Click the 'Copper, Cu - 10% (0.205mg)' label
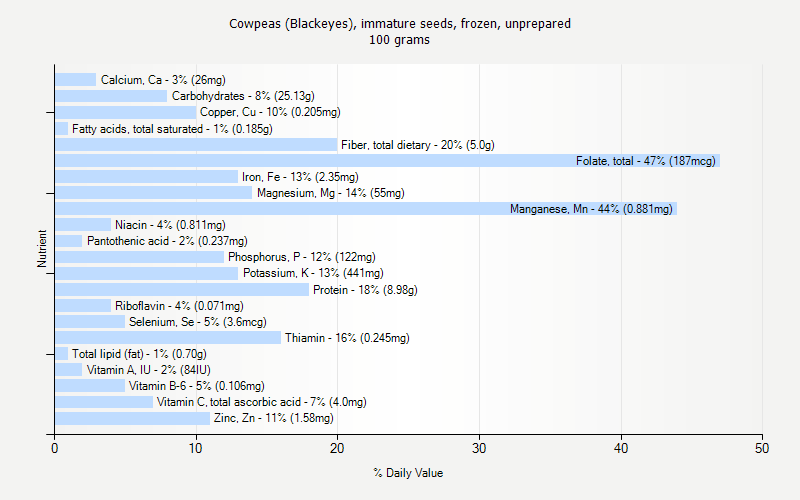The height and width of the screenshot is (500, 800). click(270, 112)
